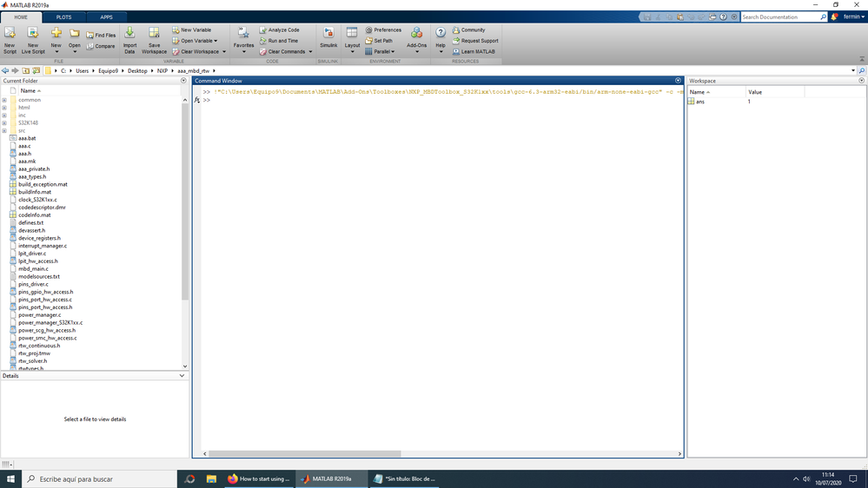Expand the html folder tree node
868x488 pixels.
pyautogui.click(x=4, y=108)
